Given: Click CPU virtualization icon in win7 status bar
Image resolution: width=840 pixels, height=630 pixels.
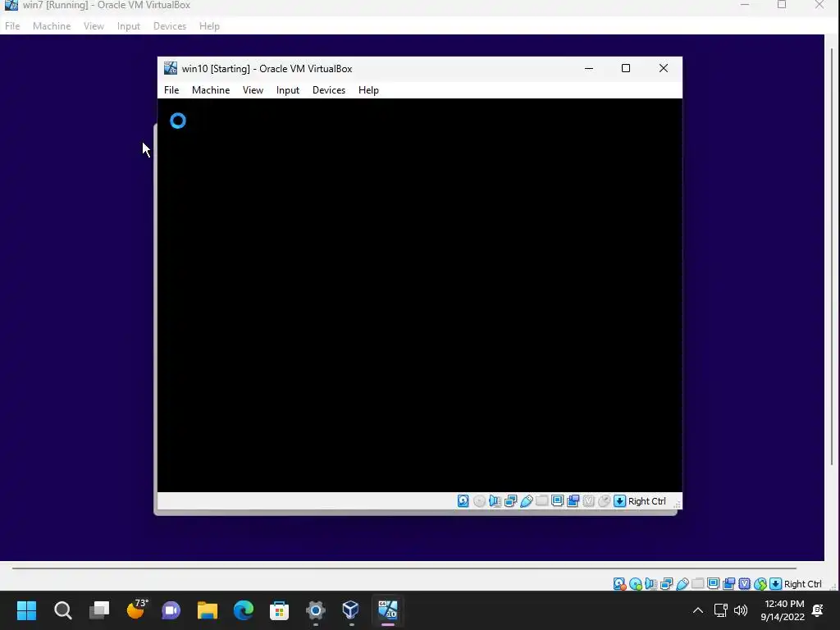Looking at the screenshot, I should pyautogui.click(x=744, y=584).
